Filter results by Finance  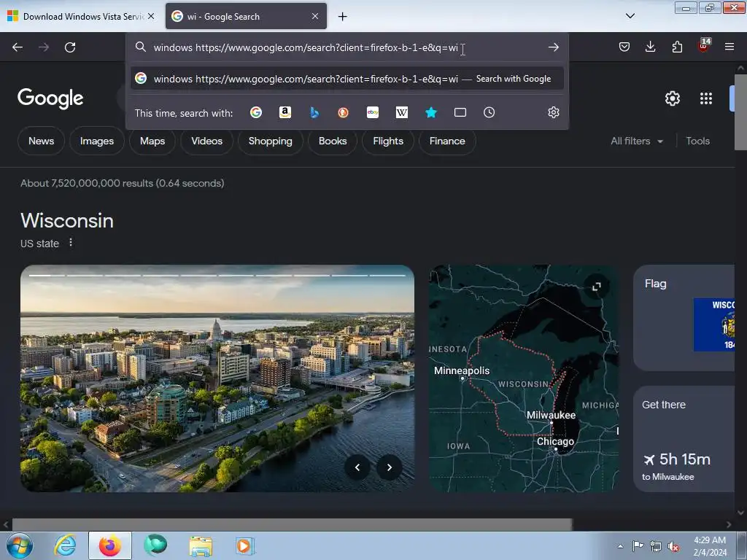pyautogui.click(x=447, y=141)
